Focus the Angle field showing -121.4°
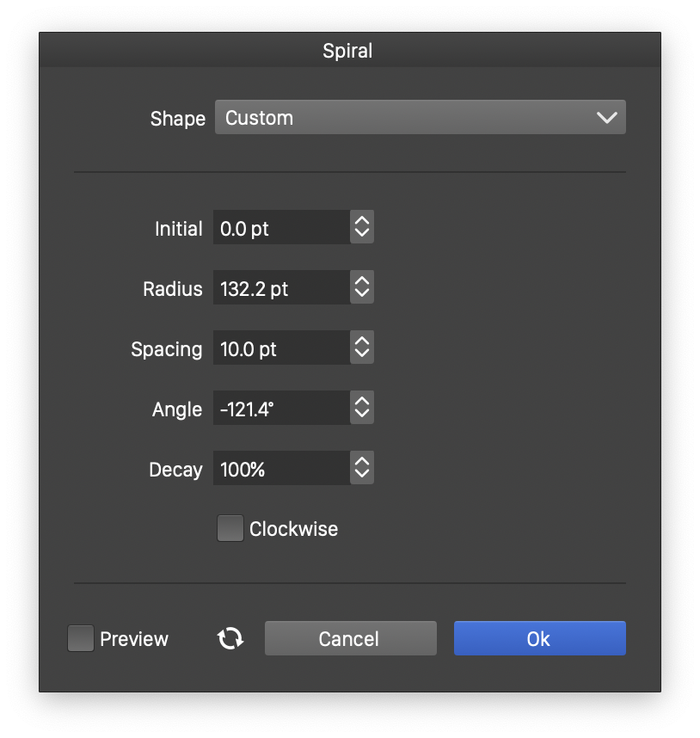This screenshot has width=700, height=738. pos(281,408)
